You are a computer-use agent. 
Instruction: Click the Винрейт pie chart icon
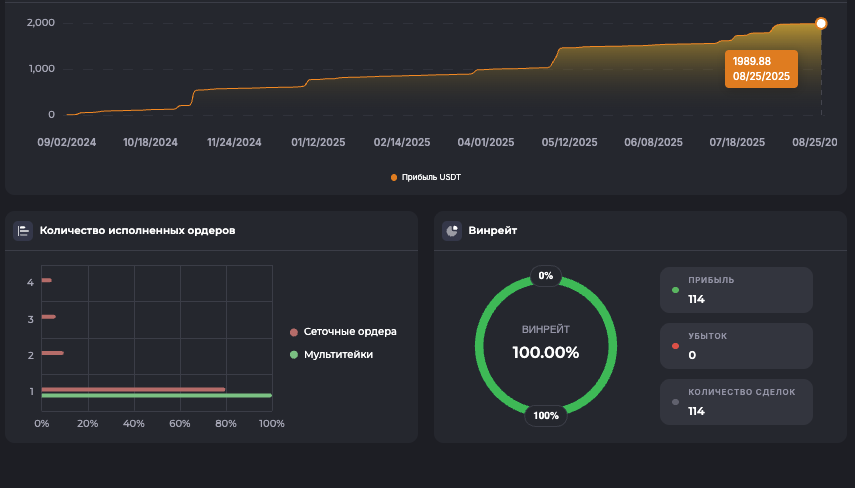[452, 231]
